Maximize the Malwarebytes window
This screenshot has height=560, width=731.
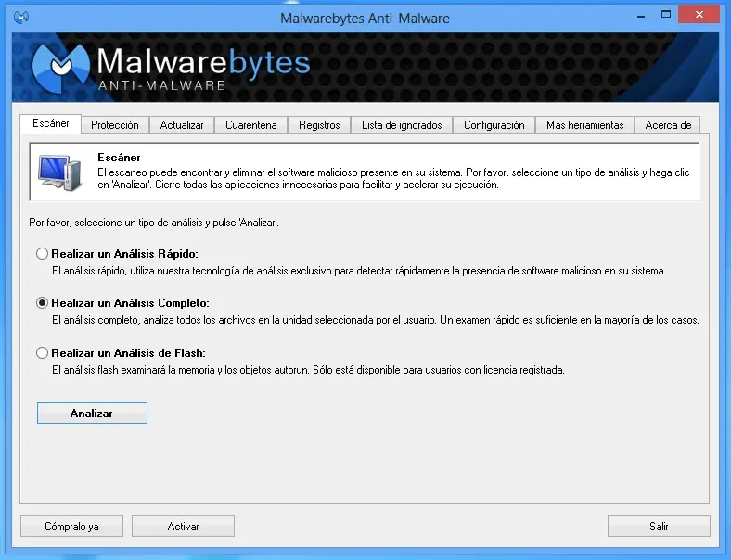tap(666, 15)
